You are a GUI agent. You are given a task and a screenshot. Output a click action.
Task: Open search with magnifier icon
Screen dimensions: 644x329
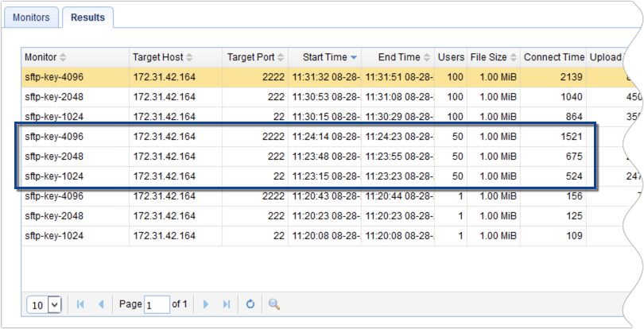point(274,304)
